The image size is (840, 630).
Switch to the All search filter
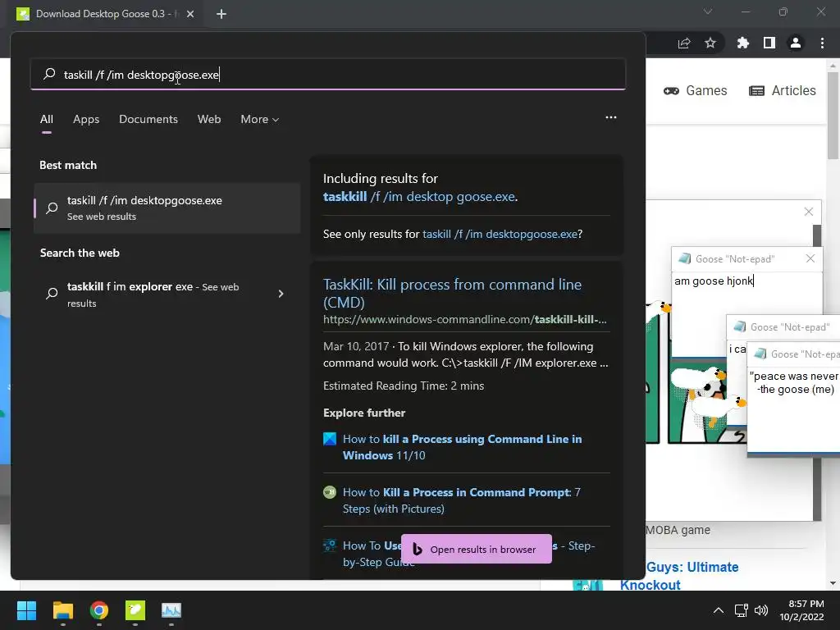pyautogui.click(x=47, y=120)
